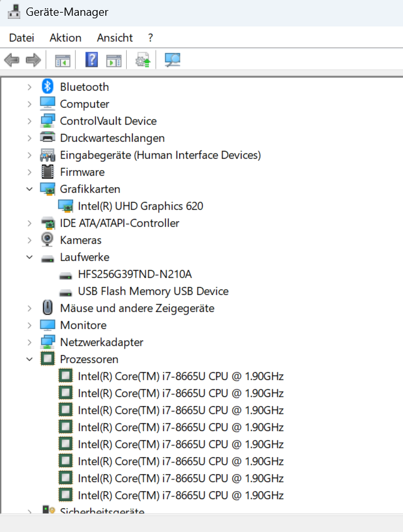Expand the Computer node
Screen dimensions: 403x532
[30, 104]
